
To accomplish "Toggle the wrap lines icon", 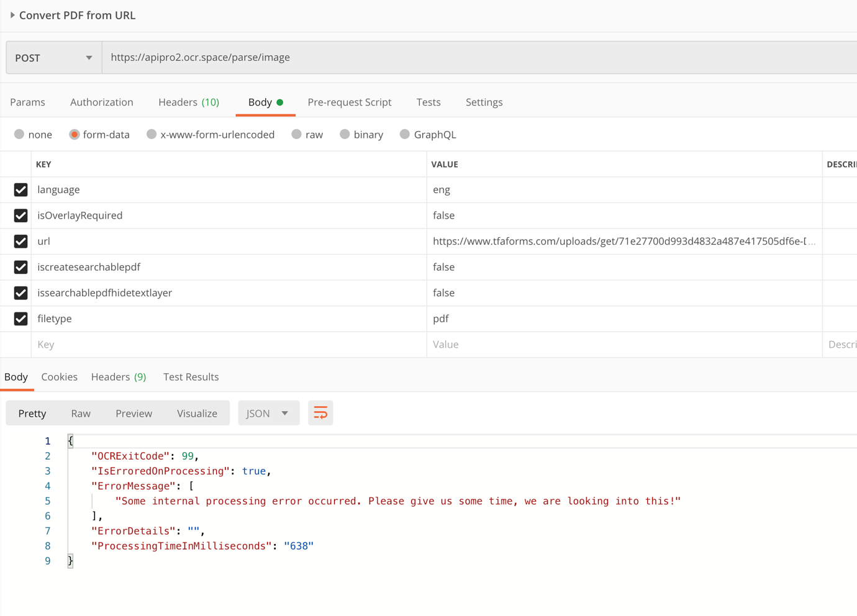I will tap(320, 413).
